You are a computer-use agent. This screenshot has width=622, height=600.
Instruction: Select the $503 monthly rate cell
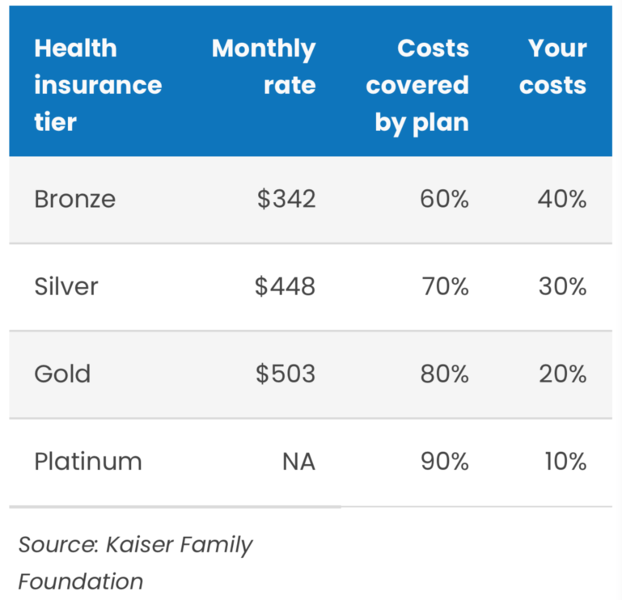coord(286,374)
